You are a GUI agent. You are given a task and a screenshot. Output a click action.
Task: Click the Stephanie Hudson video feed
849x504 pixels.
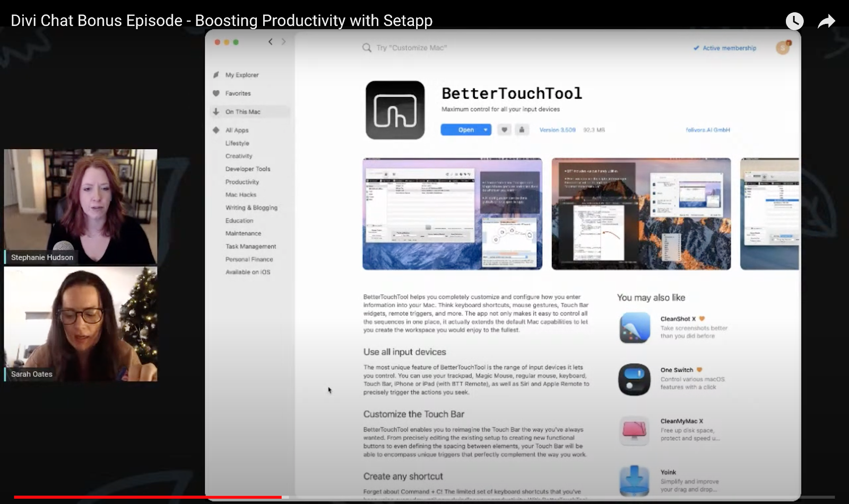[x=81, y=207]
